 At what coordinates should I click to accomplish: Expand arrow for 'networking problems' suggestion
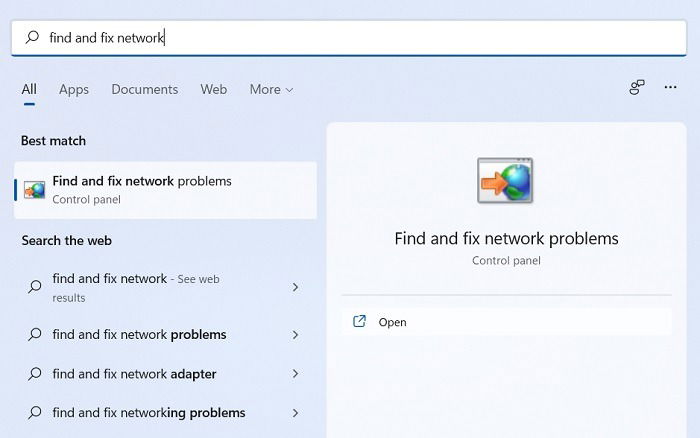tap(295, 412)
